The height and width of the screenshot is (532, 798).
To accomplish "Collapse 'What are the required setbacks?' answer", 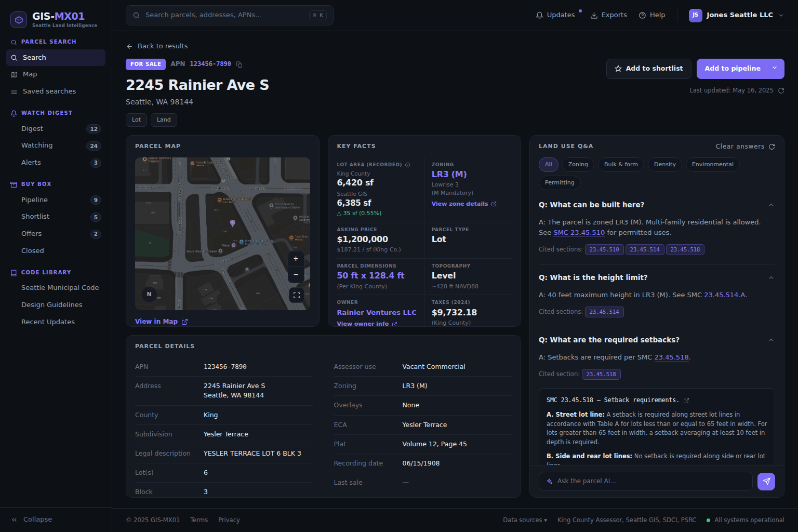I will [771, 340].
